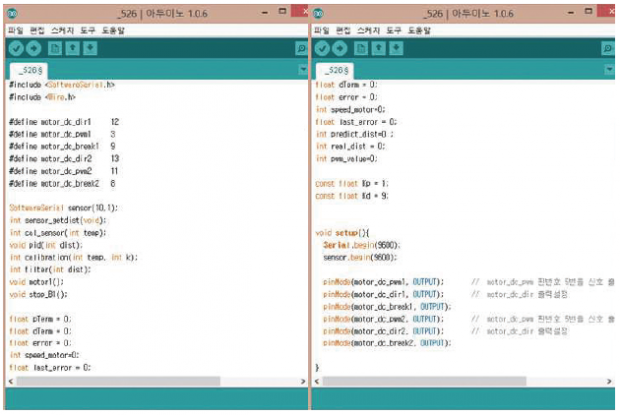620x415 pixels.
Task: Open 스케치 menu in left window
Action: point(62,30)
